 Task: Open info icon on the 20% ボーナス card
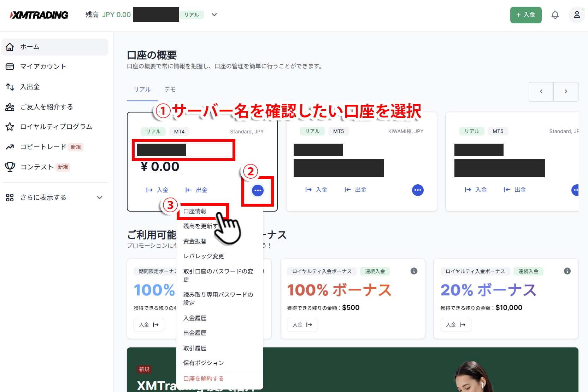coord(567,271)
